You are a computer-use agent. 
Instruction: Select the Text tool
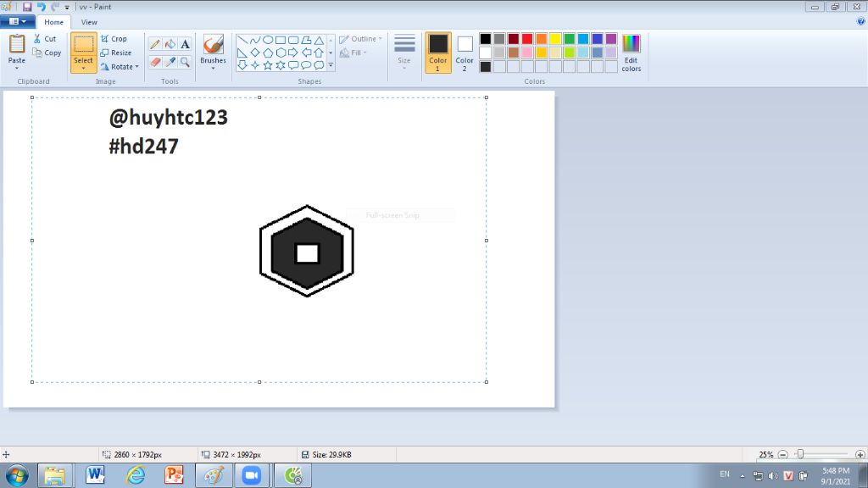(185, 44)
